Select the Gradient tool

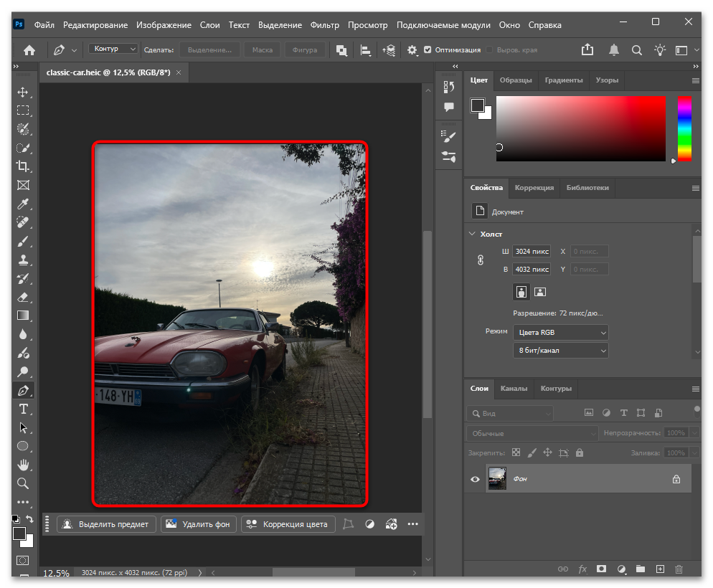[24, 316]
